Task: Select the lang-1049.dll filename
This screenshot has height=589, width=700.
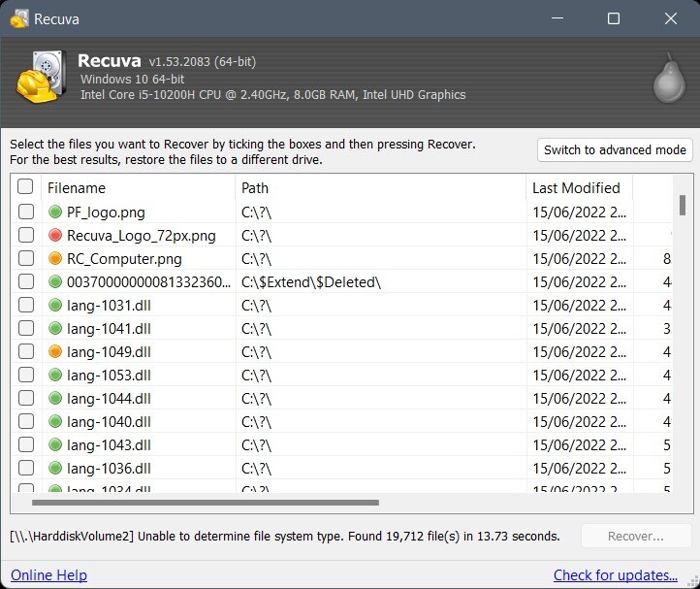Action: point(109,351)
